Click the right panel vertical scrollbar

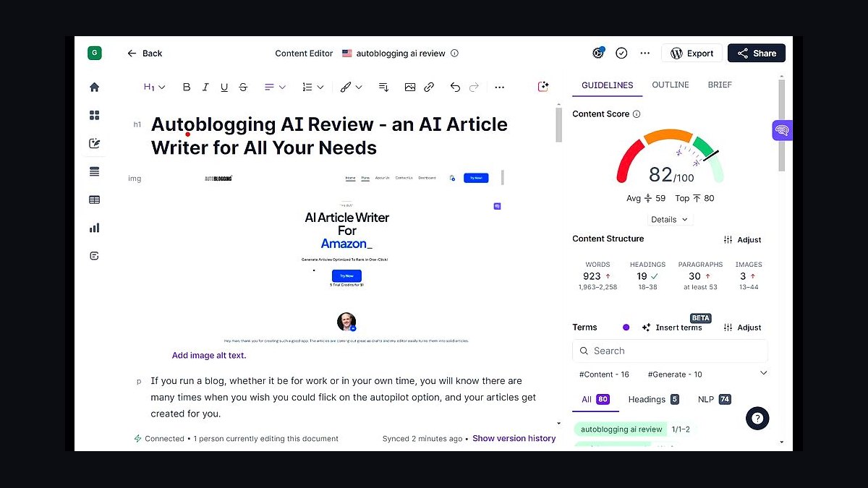(x=782, y=125)
